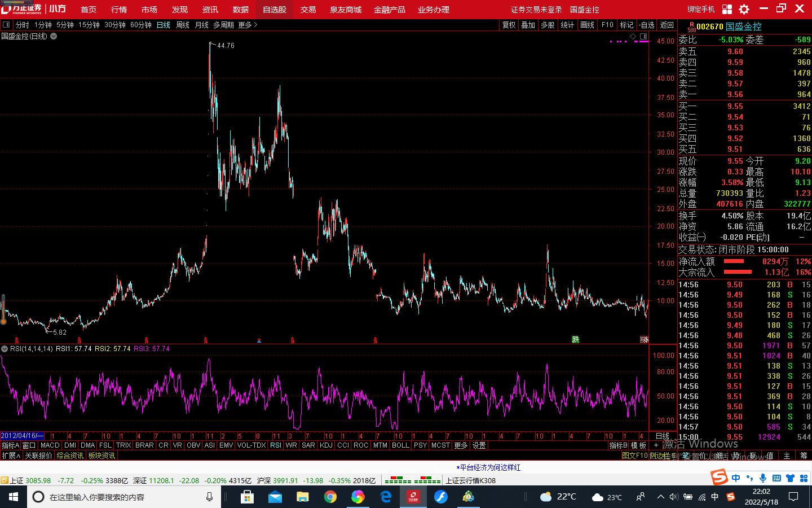812x508 pixels.
Task: Expand the 扩展 panel at bottom left
Action: (11, 456)
